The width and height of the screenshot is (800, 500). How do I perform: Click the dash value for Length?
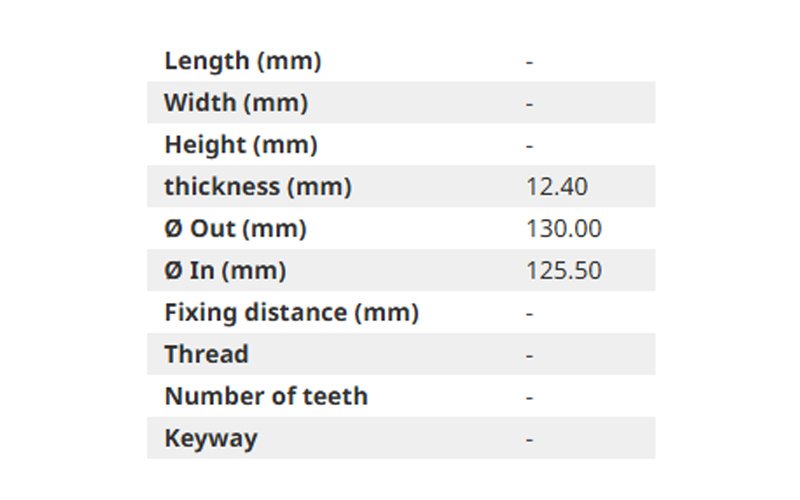click(530, 62)
